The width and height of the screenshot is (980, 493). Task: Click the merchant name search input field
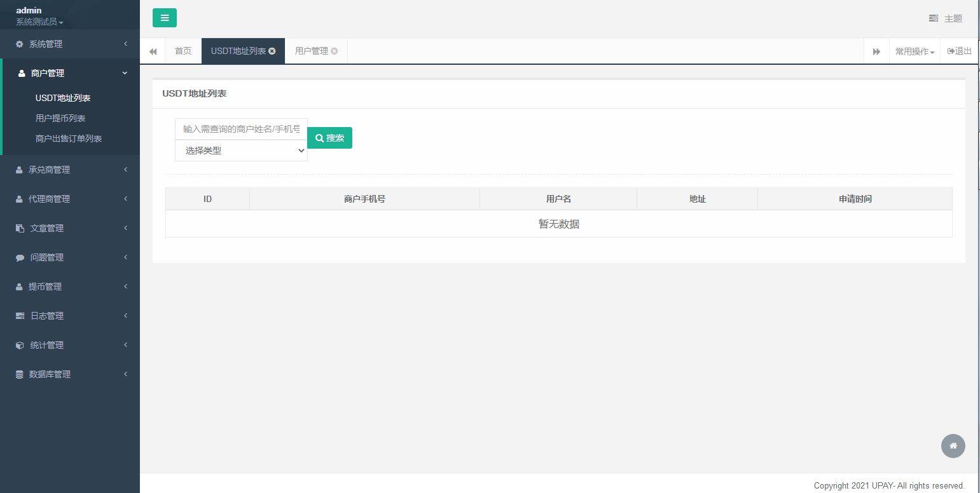pyautogui.click(x=241, y=129)
